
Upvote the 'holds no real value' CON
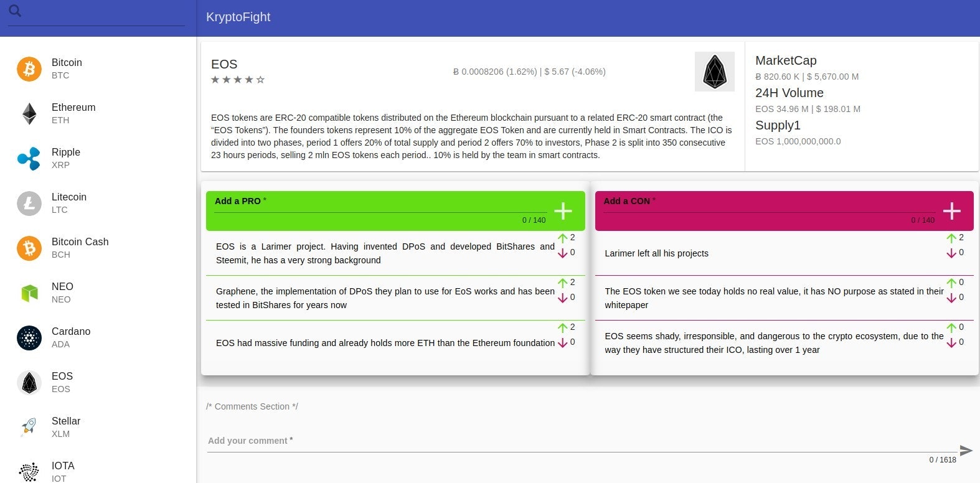coord(951,283)
